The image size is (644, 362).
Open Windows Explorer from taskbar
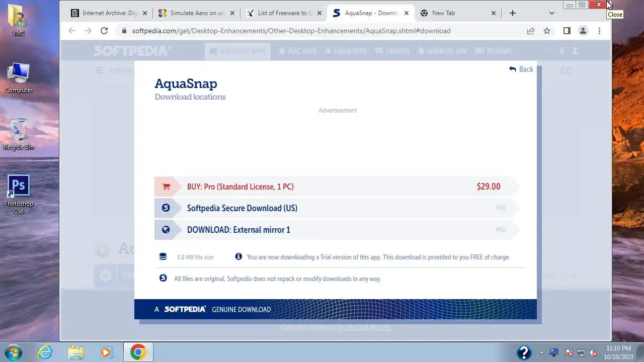pos(75,352)
